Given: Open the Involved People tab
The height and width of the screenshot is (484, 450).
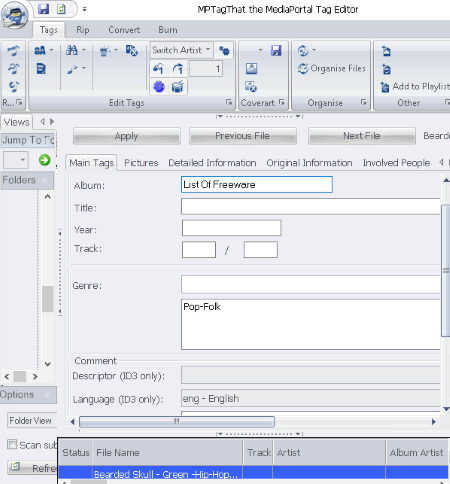Looking at the screenshot, I should point(396,163).
